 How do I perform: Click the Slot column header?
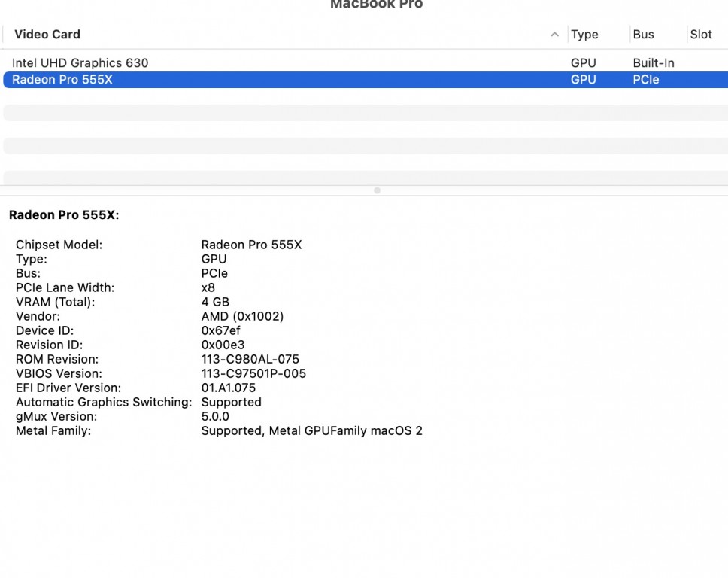pyautogui.click(x=701, y=35)
